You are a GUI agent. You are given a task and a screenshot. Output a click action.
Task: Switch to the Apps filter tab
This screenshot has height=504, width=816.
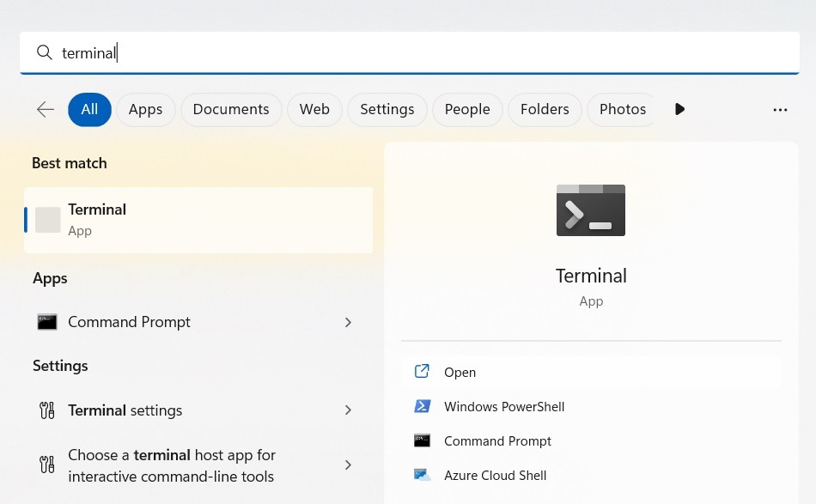point(145,109)
